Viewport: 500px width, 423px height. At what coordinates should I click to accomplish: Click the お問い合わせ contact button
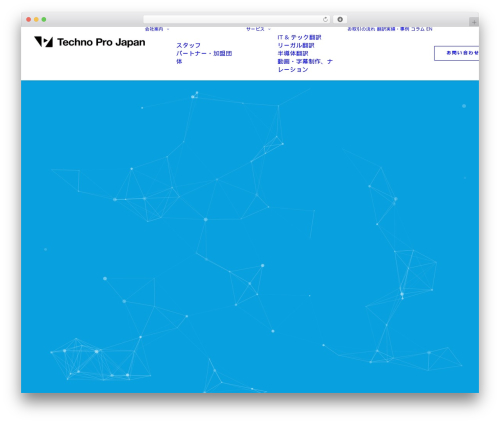click(x=457, y=53)
